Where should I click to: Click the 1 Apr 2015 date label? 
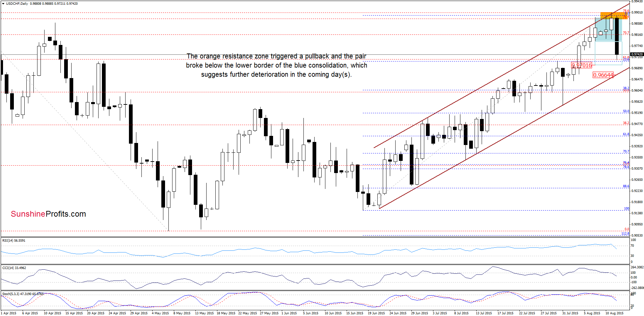click(8, 313)
